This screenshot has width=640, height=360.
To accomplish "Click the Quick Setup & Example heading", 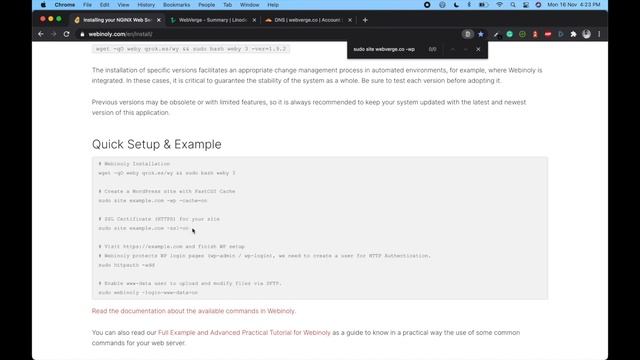I will (x=156, y=144).
